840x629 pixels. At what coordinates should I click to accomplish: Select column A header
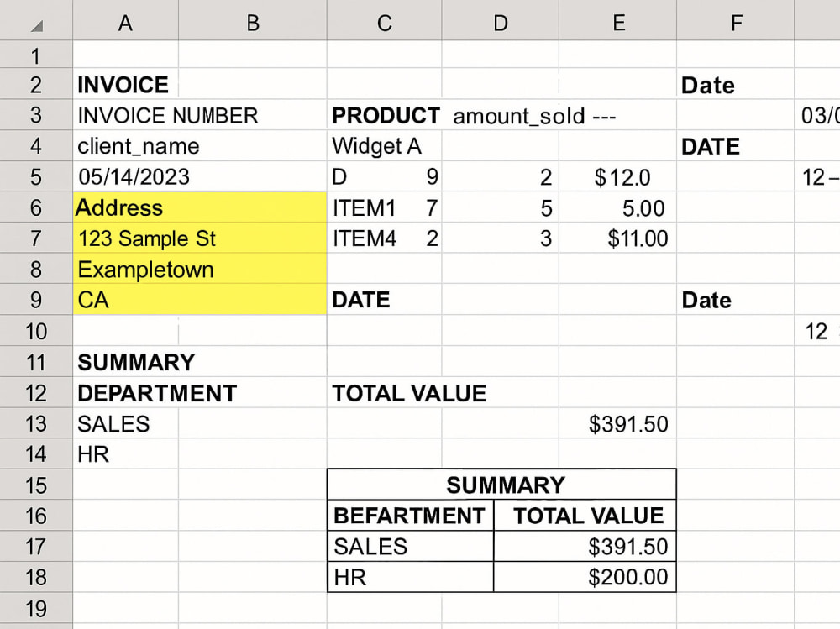(x=125, y=22)
